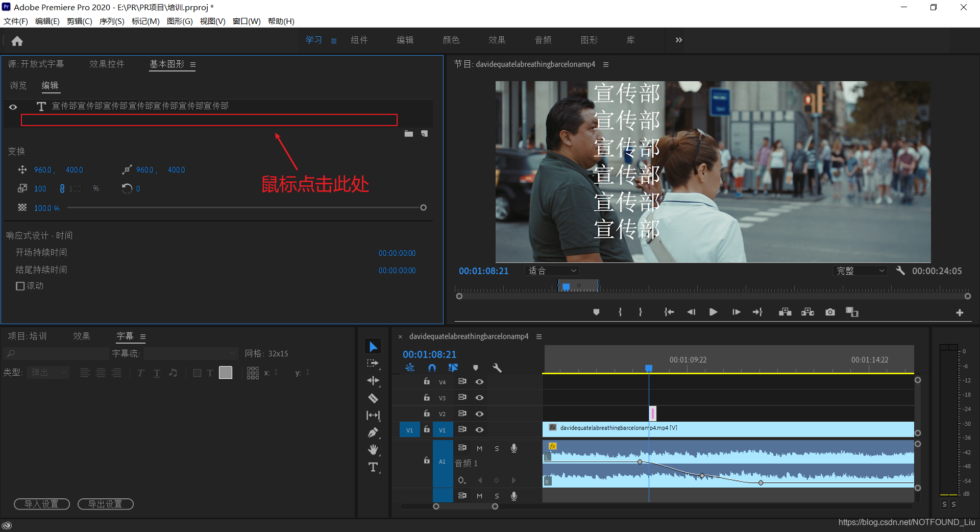The width and height of the screenshot is (980, 532).
Task: Open the comparison view button
Action: pyautogui.click(x=852, y=312)
